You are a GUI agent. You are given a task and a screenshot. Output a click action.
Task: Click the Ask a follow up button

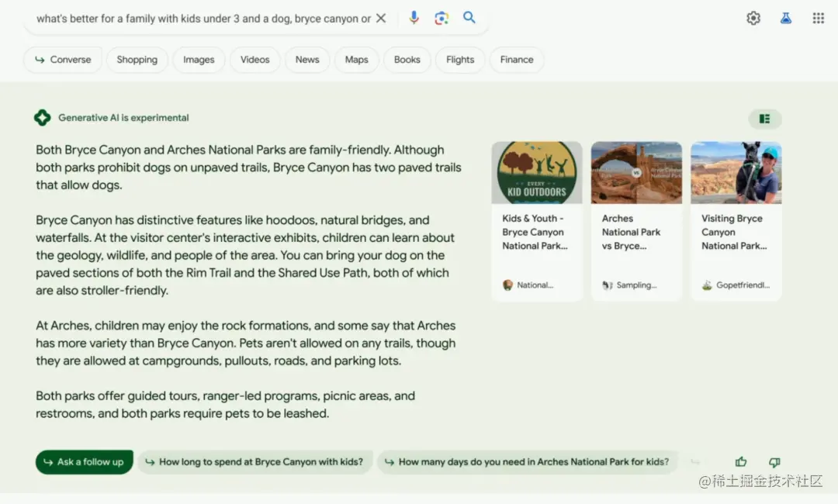[x=85, y=462]
